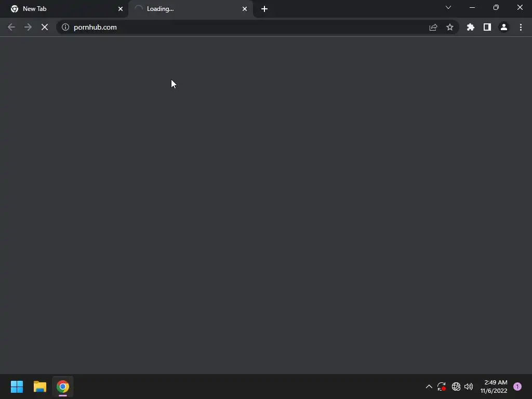Show hidden system tray icons
The width and height of the screenshot is (532, 399).
(429, 387)
